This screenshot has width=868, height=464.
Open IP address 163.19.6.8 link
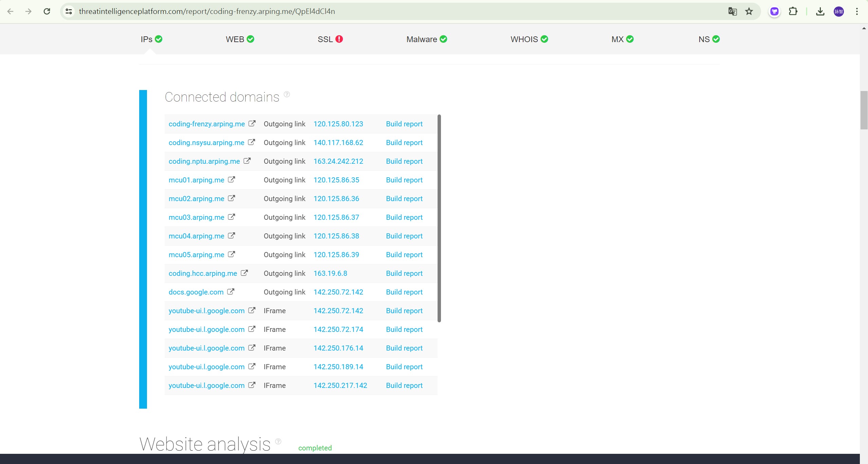point(330,273)
